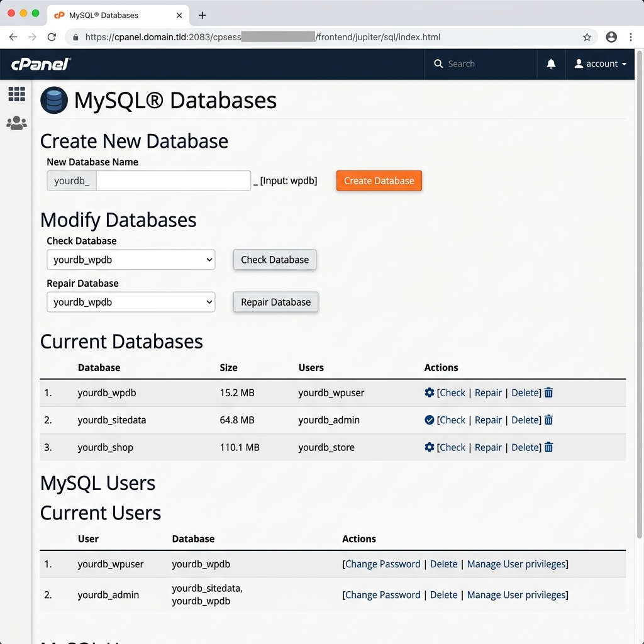The height and width of the screenshot is (644, 644).
Task: Click Delete link for yourdb_wpdb database
Action: coord(525,392)
